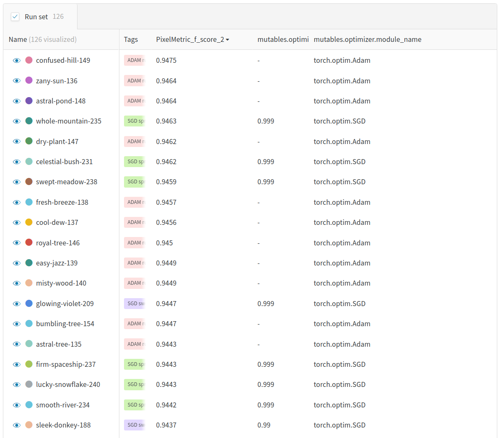Open the PixelMetric_f_score_2 sort dropdown arrow
Viewport: 504px width, 438px height.
click(227, 40)
